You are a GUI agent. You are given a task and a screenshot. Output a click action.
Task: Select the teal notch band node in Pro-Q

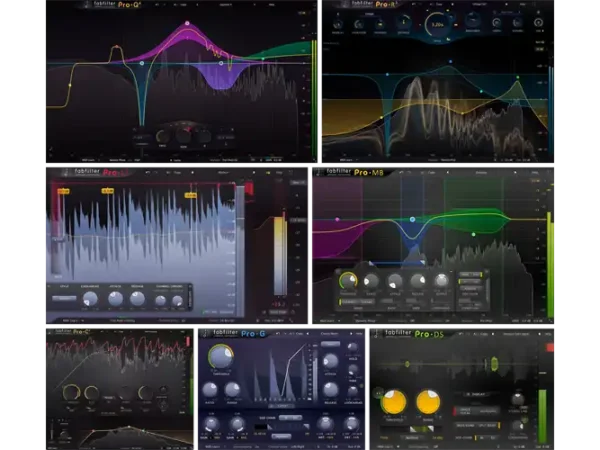142,63
